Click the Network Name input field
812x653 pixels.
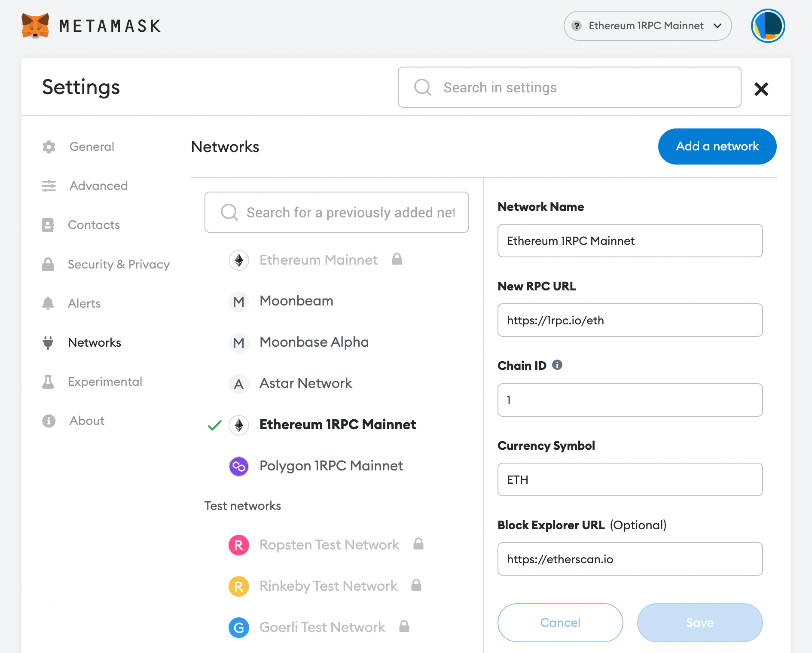pyautogui.click(x=630, y=241)
